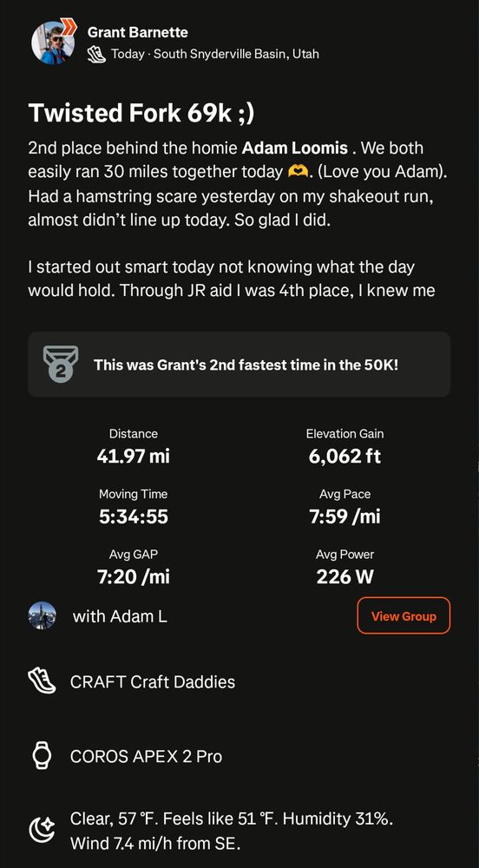Open the Twisted Fork 69k activity title
The height and width of the screenshot is (868, 479).
[141, 113]
